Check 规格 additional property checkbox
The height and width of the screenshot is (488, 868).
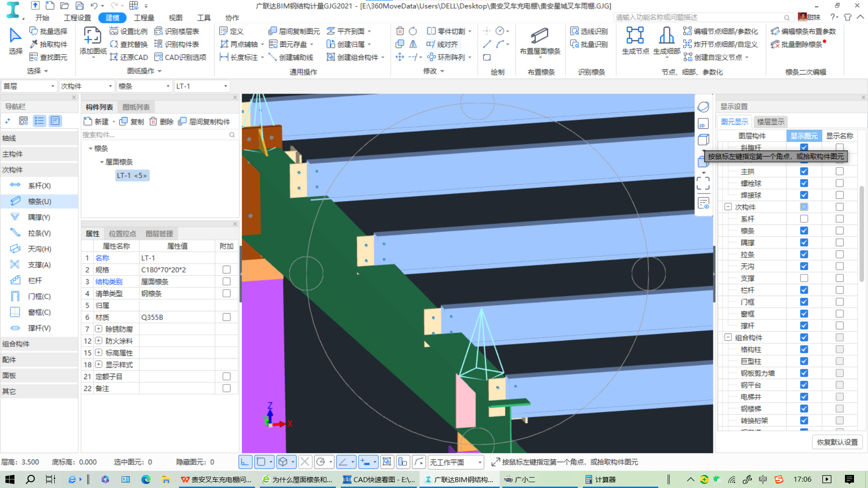(x=226, y=270)
